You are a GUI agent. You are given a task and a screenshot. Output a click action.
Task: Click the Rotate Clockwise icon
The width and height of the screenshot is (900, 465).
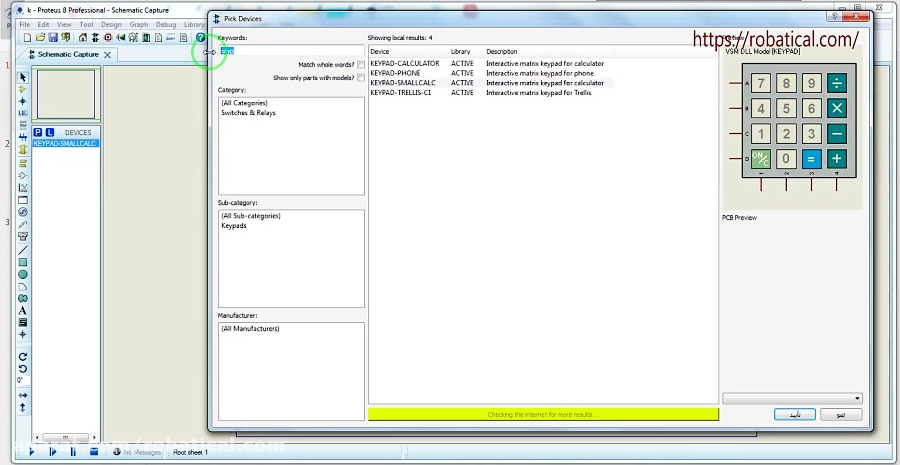pos(23,357)
